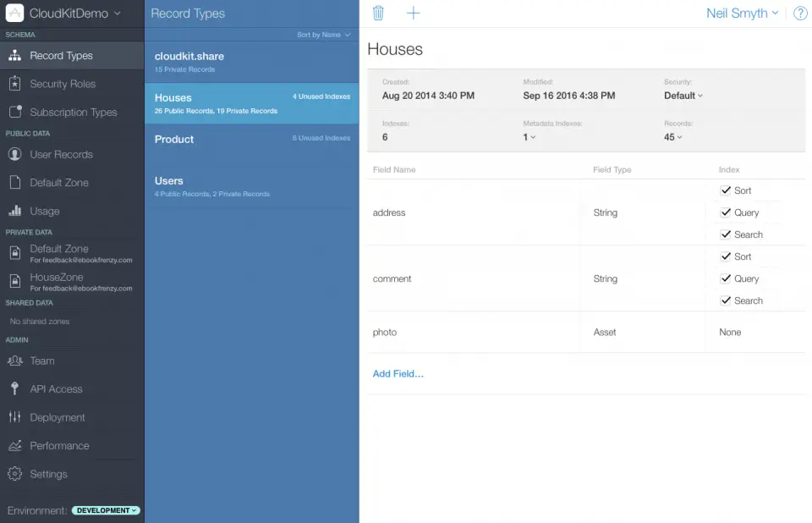Click the Performance chart icon
Image resolution: width=812 pixels, height=523 pixels.
coord(14,446)
